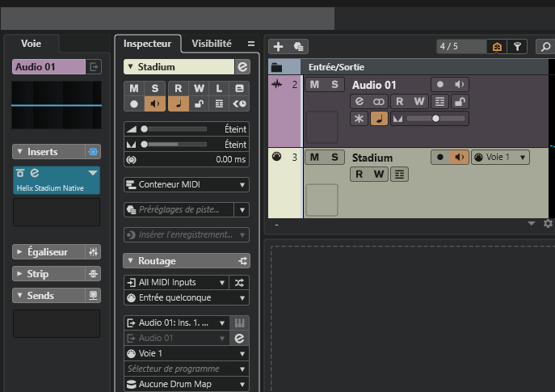Select the Voie tab
555x392 pixels.
32,44
